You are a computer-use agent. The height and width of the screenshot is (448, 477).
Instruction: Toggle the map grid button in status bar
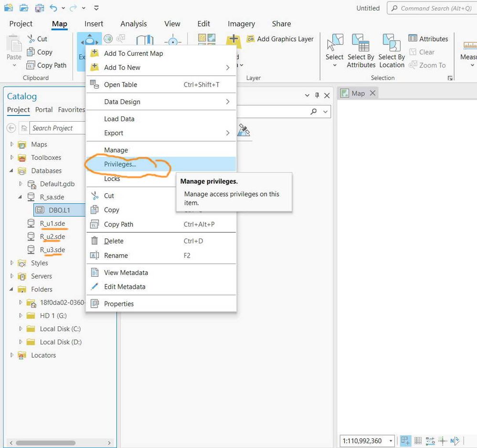point(418,440)
